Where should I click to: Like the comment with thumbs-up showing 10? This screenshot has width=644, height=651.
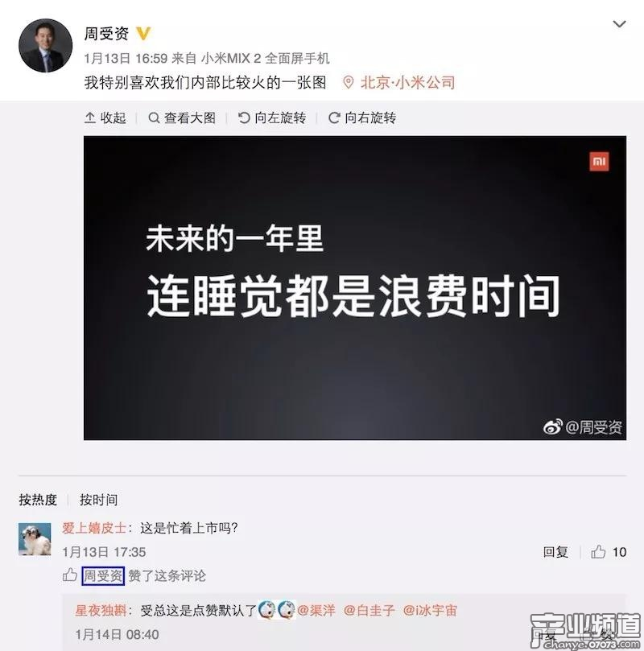598,552
